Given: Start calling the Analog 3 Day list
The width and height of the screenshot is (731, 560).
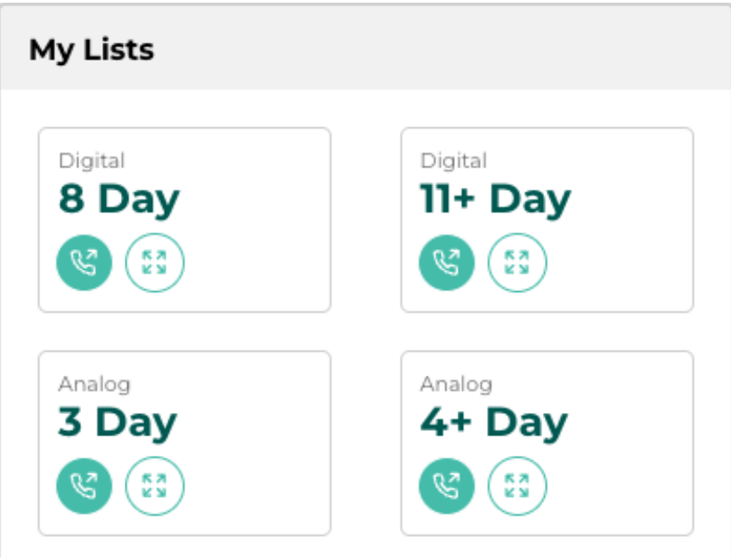Looking at the screenshot, I should pos(85,486).
